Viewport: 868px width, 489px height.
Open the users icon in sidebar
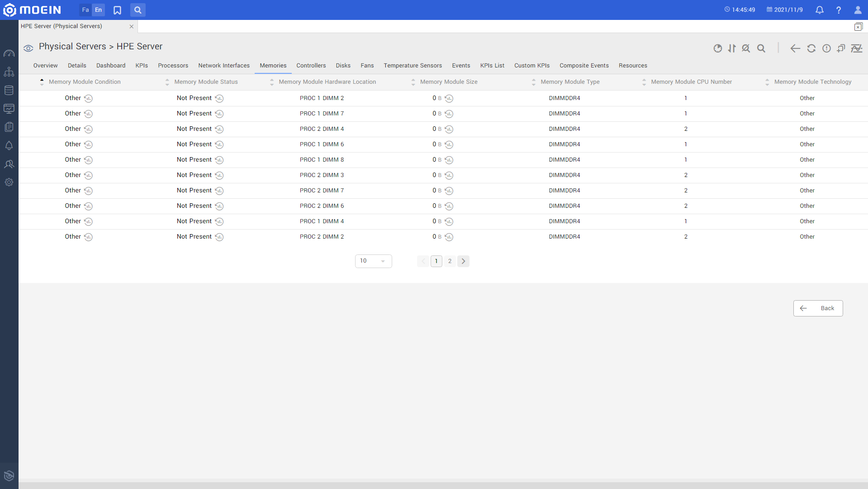(9, 164)
